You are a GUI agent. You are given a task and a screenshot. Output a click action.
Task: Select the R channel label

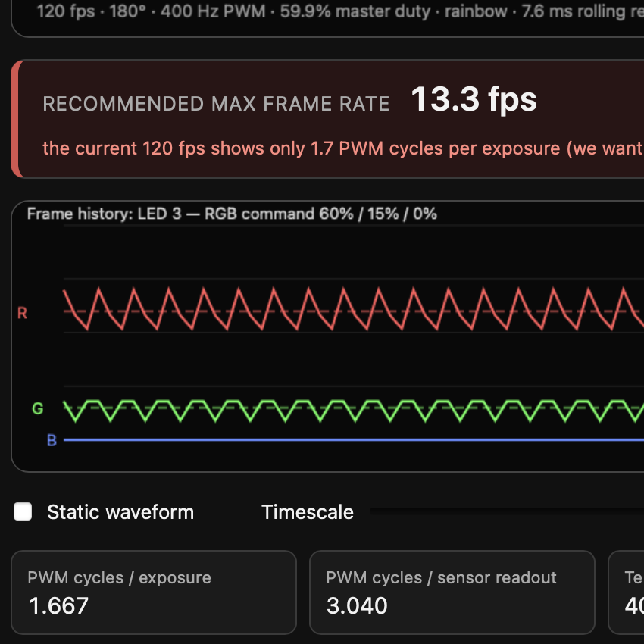pyautogui.click(x=22, y=313)
